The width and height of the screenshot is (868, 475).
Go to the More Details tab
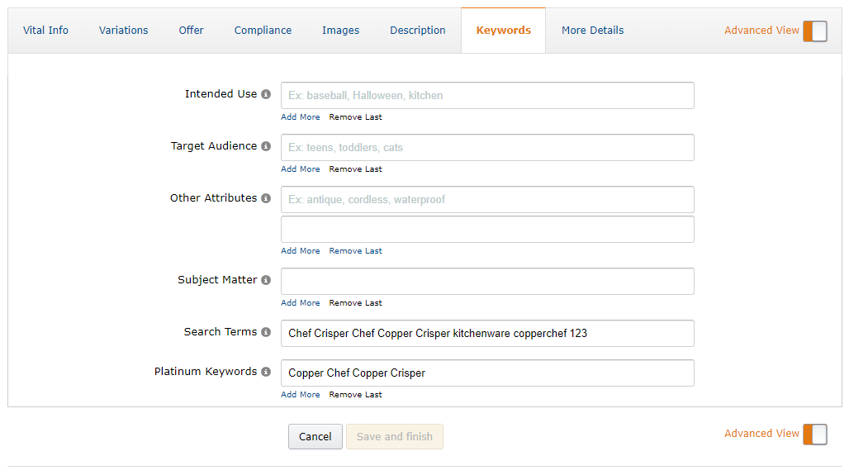point(592,31)
